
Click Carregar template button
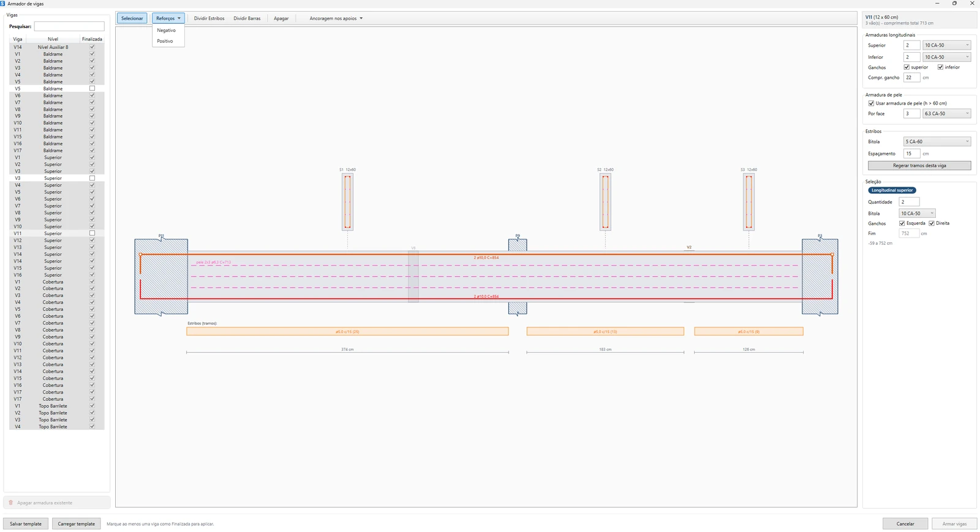pos(77,524)
